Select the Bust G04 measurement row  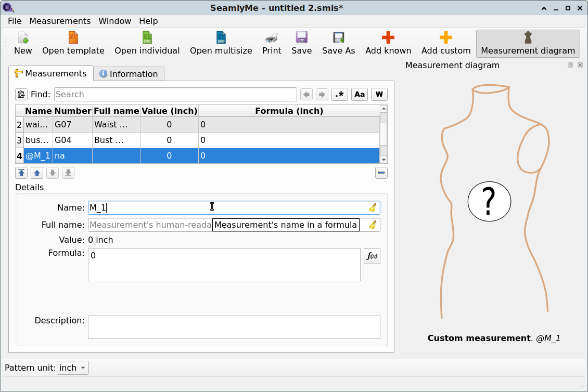point(198,140)
